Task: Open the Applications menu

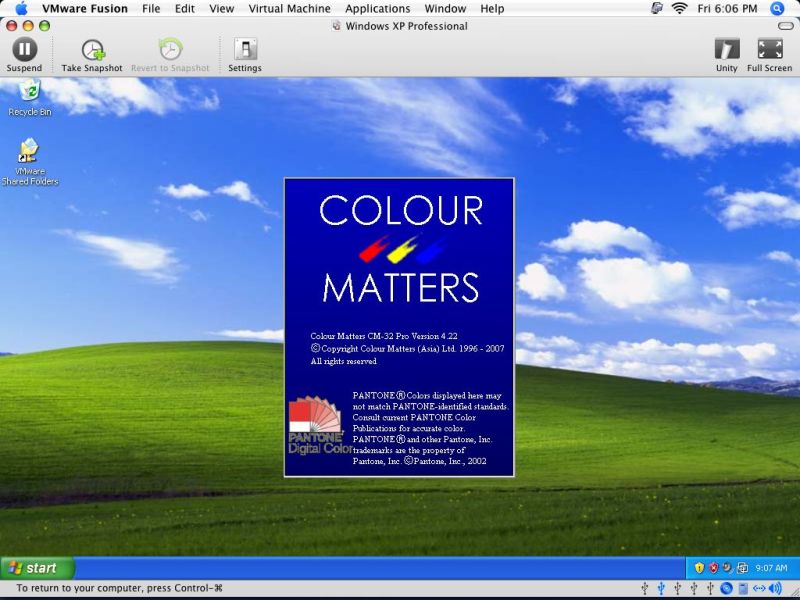Action: [x=378, y=9]
